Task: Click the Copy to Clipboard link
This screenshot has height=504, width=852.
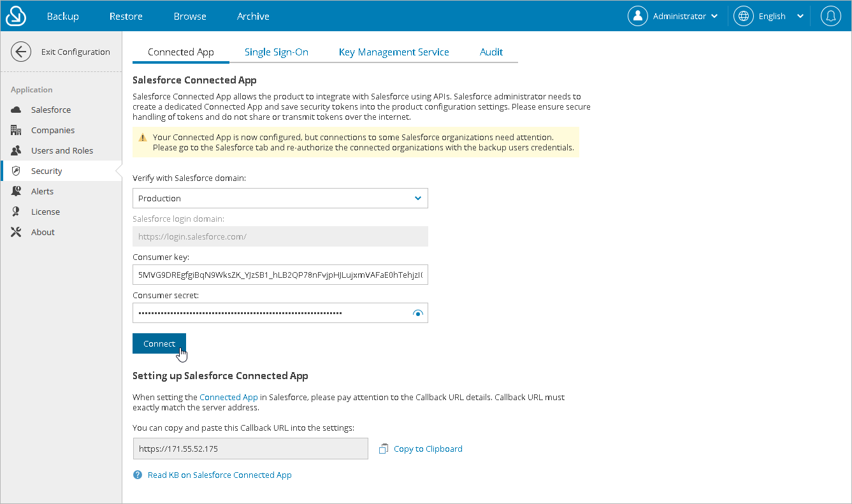Action: click(x=428, y=449)
